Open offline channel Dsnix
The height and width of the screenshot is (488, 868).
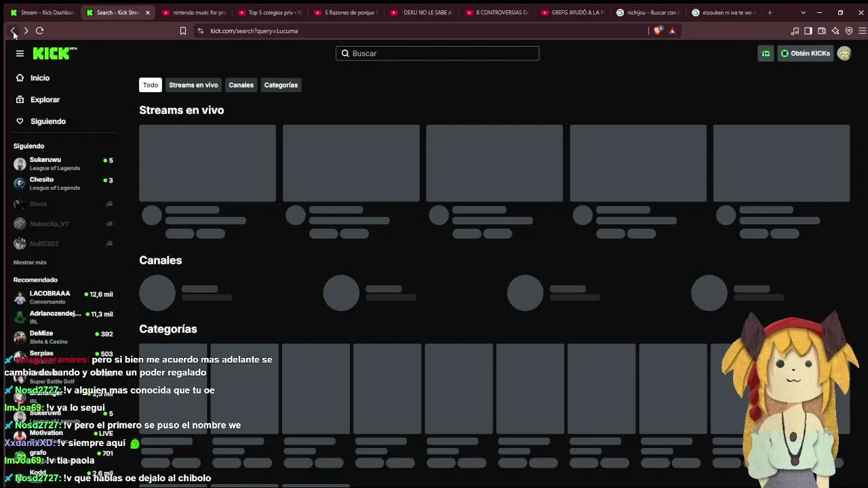(x=62, y=204)
